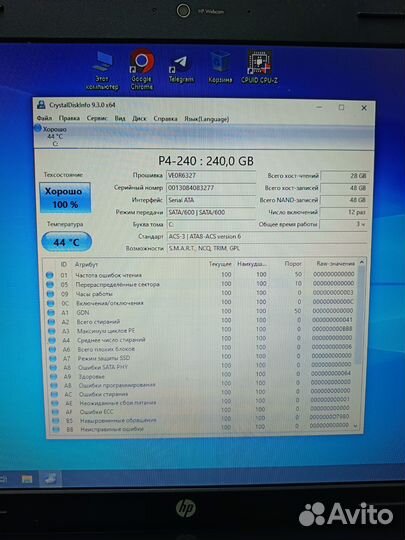This screenshot has width=405, height=540.
Task: Open the Правка menu
Action: pos(69,118)
